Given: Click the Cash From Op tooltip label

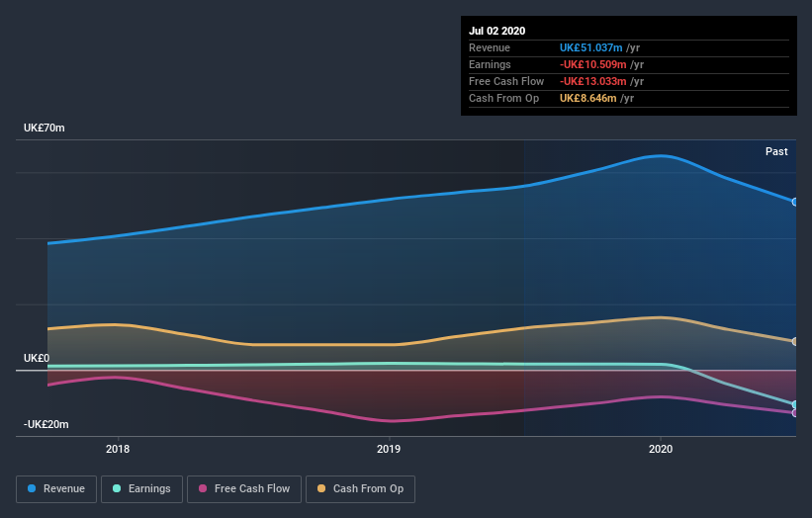Looking at the screenshot, I should 503,98.
